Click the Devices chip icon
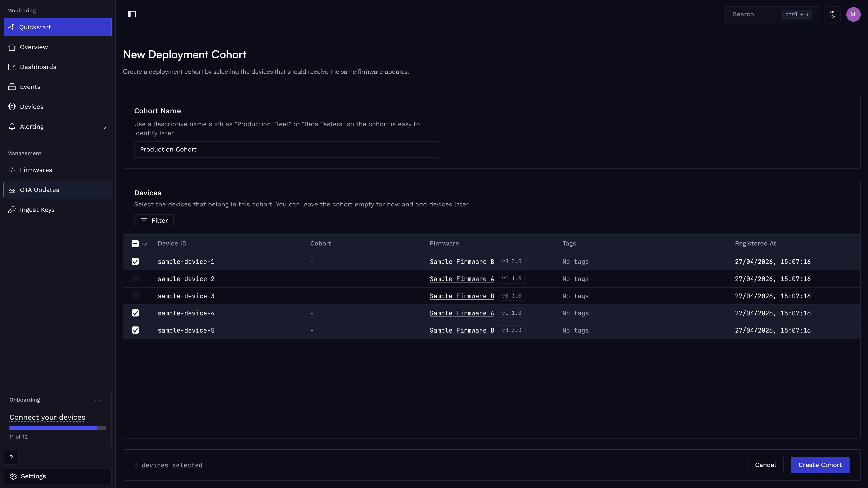Viewport: 868px width, 488px height. [x=12, y=107]
